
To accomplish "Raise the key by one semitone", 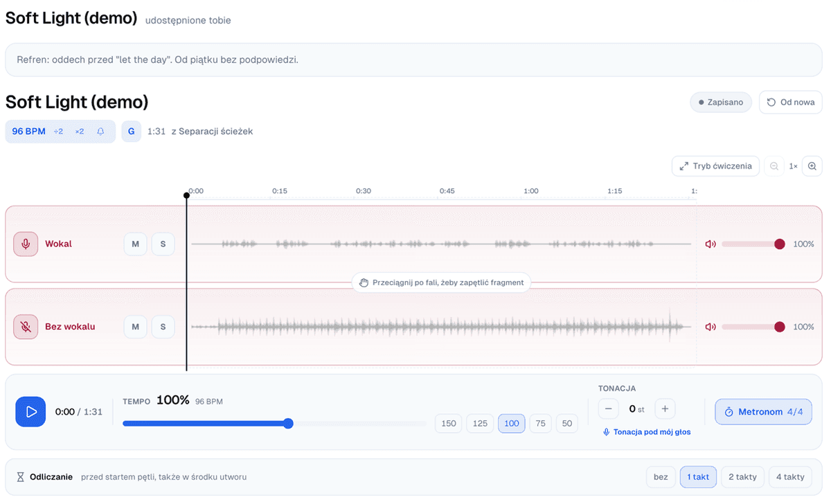I will point(665,409).
